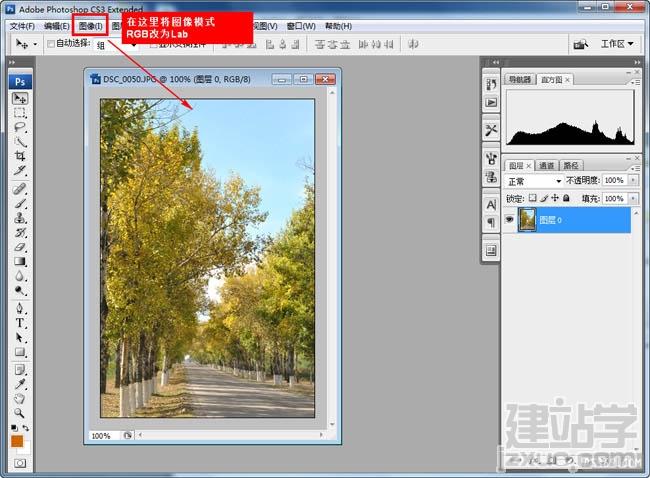
Task: Select the Hand tool
Action: tap(20, 398)
